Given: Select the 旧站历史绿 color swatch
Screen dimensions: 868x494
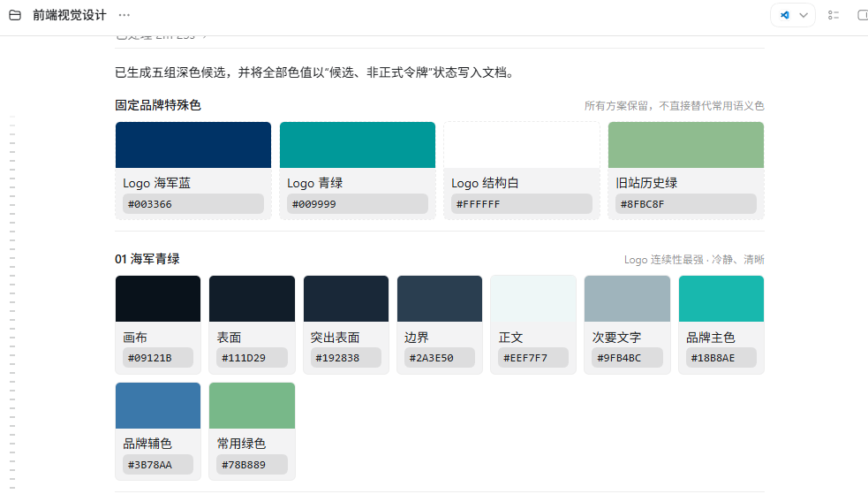Looking at the screenshot, I should point(686,145).
